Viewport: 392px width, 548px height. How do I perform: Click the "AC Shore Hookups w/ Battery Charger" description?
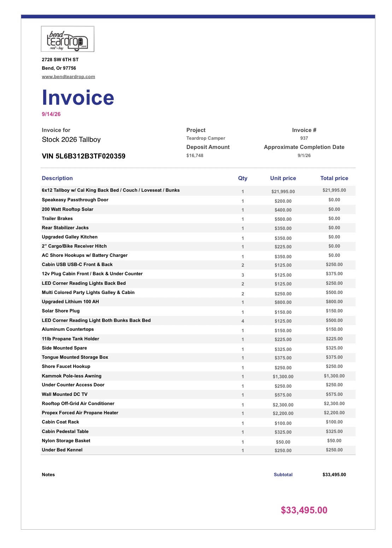(84, 255)
